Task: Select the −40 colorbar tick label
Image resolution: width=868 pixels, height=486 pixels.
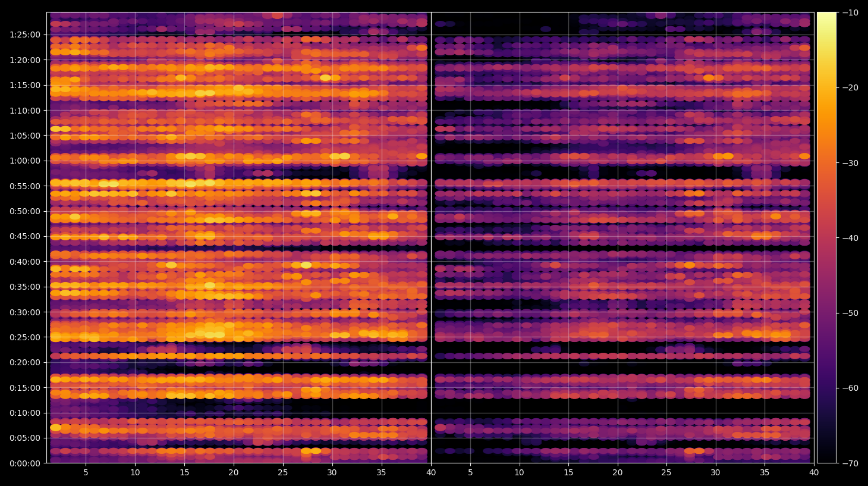Action: [x=850, y=238]
